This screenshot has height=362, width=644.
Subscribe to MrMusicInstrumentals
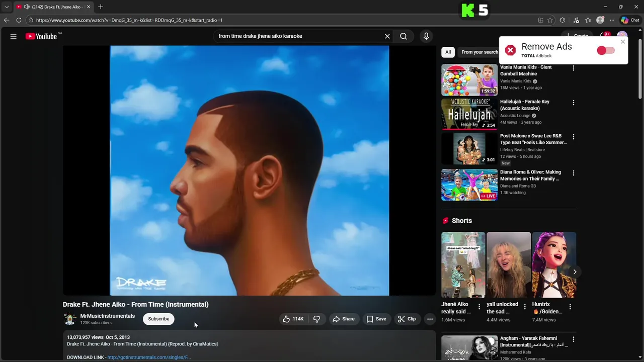[x=158, y=319]
